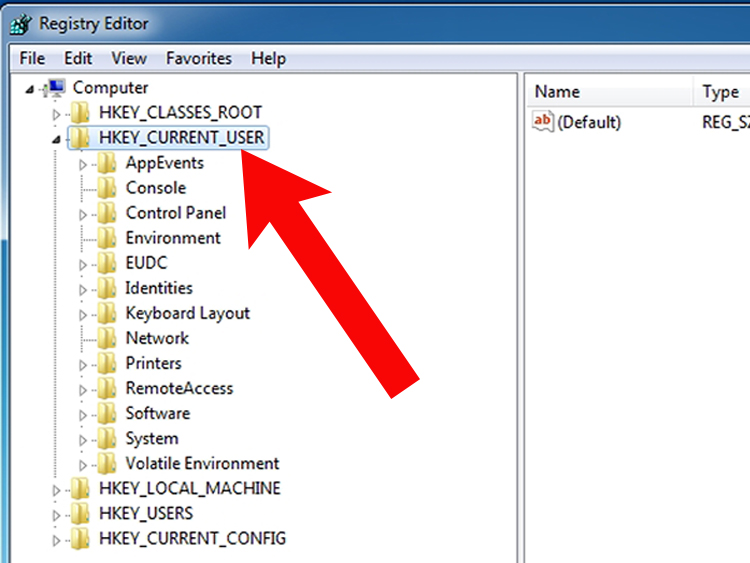Select the Keyboard Layout key label
The width and height of the screenshot is (750, 563).
coord(188,313)
